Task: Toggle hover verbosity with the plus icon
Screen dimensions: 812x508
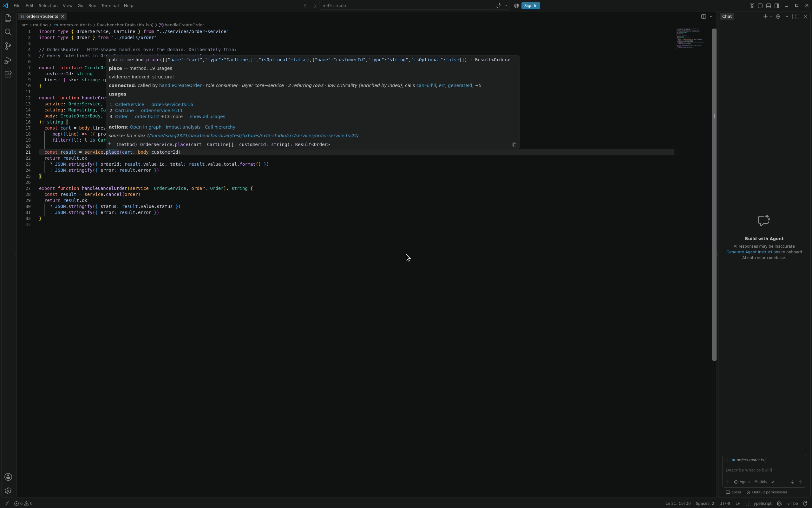Action: click(110, 144)
